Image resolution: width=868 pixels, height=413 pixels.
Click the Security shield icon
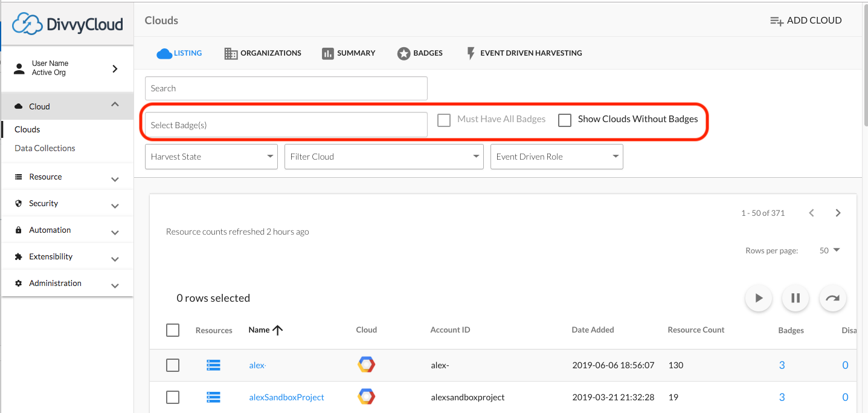19,204
